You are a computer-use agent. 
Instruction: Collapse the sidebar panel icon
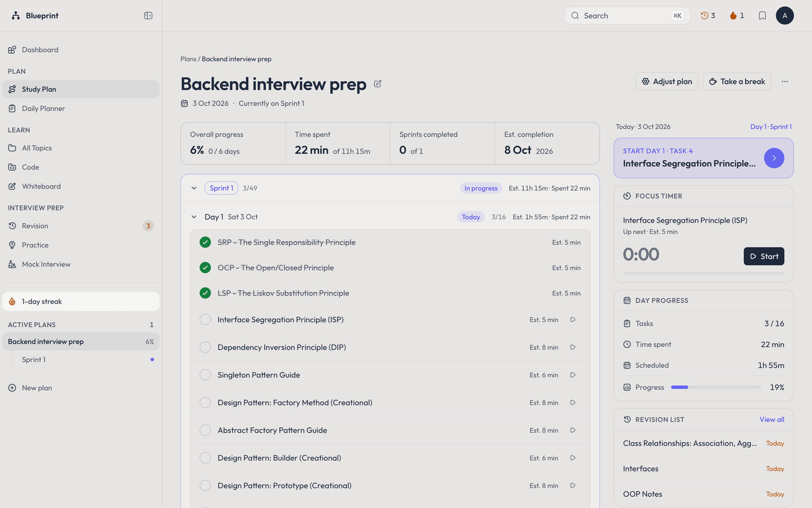click(x=148, y=16)
